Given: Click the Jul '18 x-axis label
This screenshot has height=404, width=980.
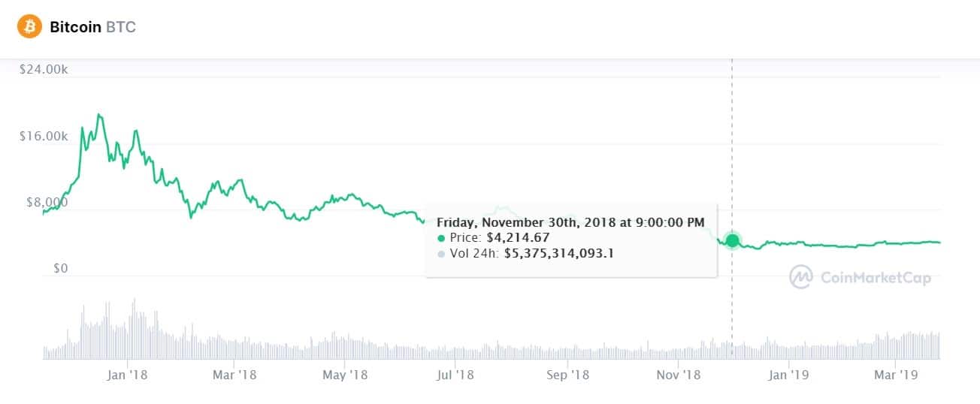Looking at the screenshot, I should 455,374.
